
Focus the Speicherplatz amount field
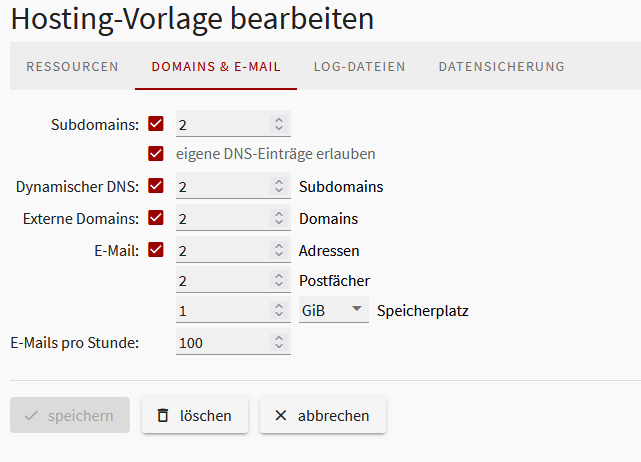coord(222,312)
